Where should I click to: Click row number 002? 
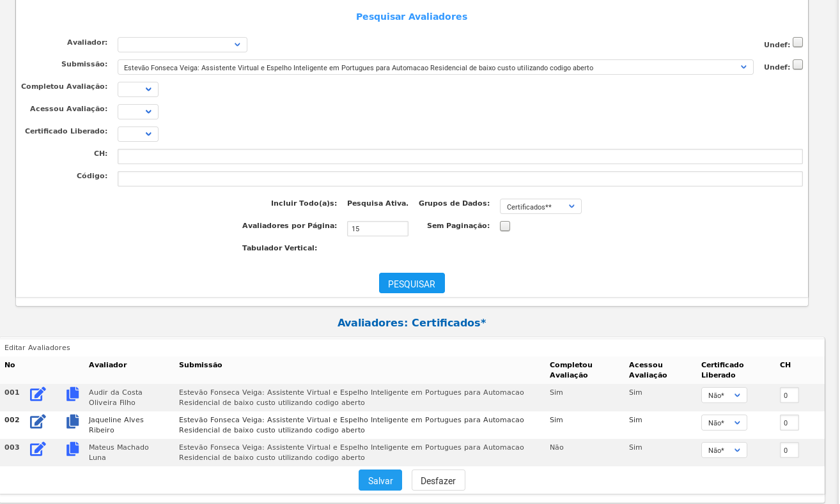coord(12,420)
